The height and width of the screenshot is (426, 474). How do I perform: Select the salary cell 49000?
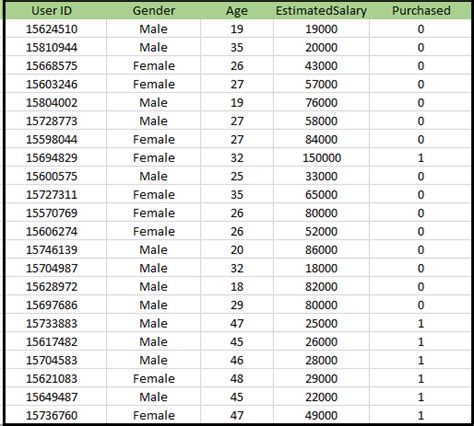321,415
